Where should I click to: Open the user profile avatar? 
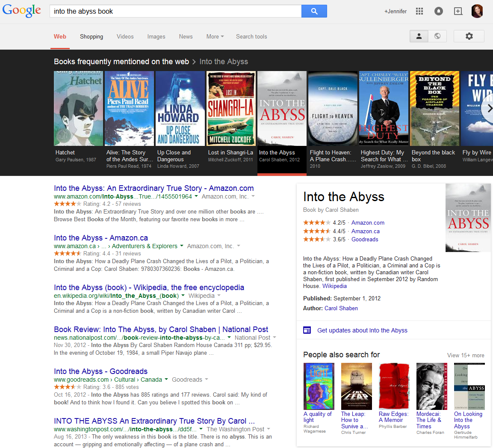pyautogui.click(x=477, y=11)
